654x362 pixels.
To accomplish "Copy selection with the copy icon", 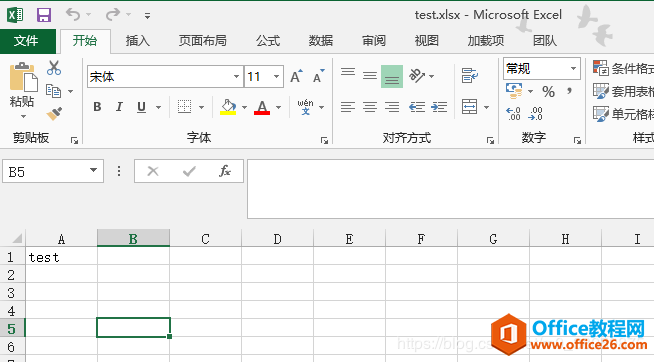I will pyautogui.click(x=53, y=90).
